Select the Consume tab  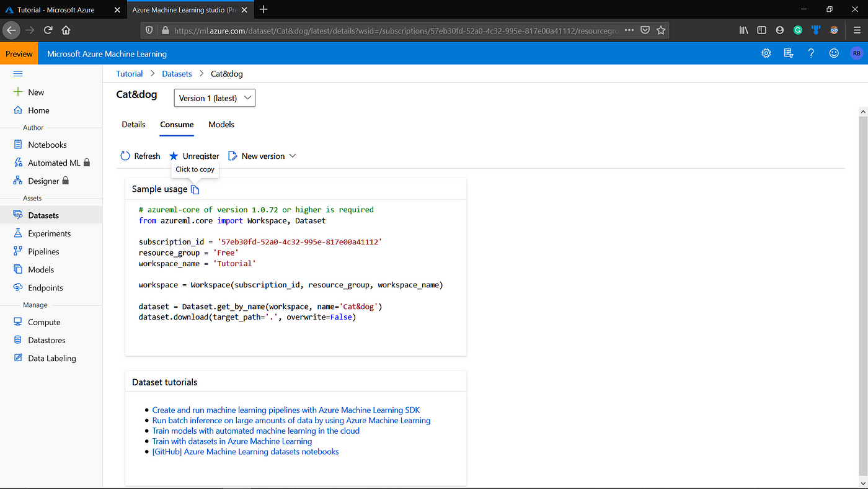[177, 124]
